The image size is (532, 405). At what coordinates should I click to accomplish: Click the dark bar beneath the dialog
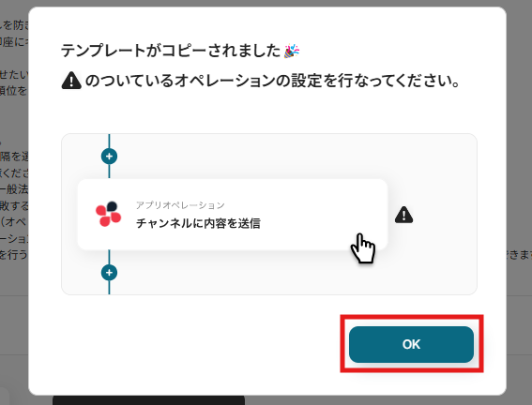(x=148, y=400)
